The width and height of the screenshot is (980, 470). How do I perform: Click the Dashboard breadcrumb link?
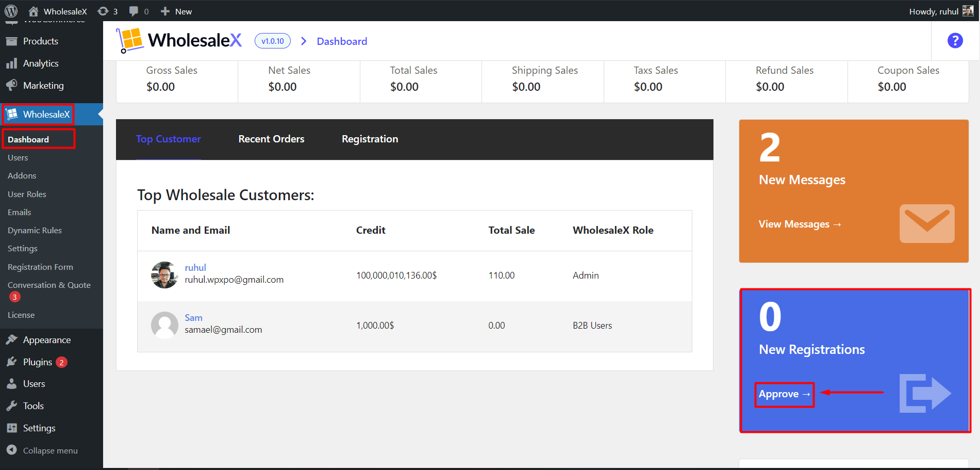pyautogui.click(x=342, y=41)
